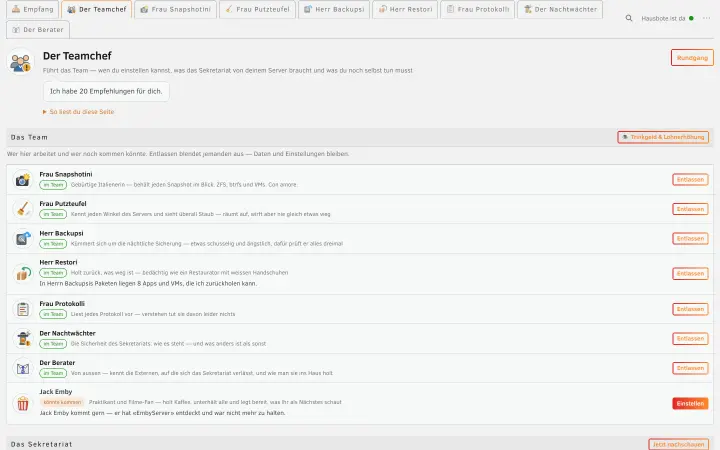Open search with the magnifier icon
The width and height of the screenshot is (720, 450).
629,18
